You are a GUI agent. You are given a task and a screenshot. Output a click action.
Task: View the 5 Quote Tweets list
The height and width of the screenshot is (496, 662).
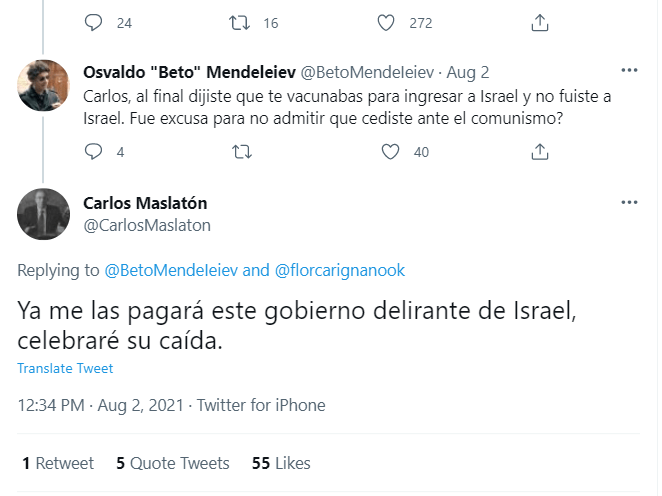pyautogui.click(x=173, y=463)
